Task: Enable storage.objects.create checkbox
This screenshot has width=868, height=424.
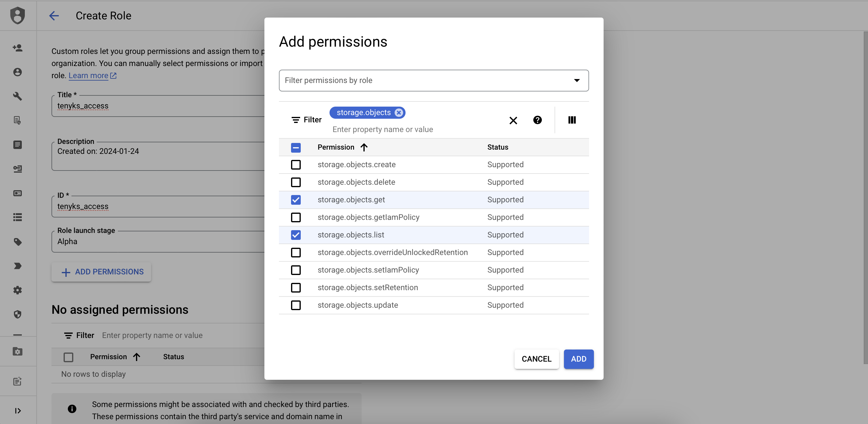Action: [x=296, y=164]
